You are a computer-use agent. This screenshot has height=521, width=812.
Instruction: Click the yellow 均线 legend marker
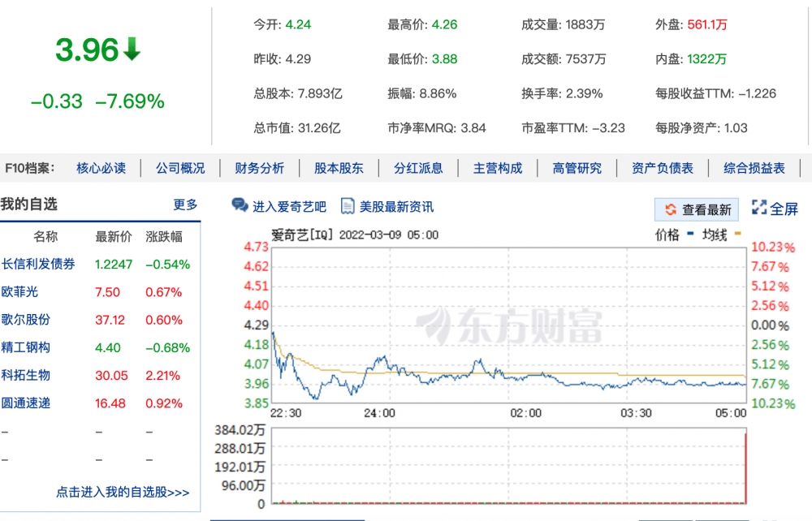point(737,234)
